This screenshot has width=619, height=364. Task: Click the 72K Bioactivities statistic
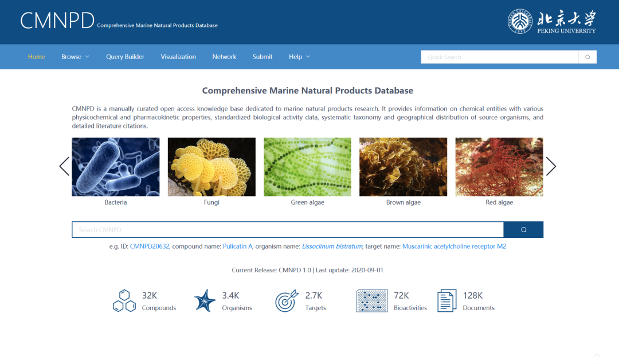coord(410,301)
